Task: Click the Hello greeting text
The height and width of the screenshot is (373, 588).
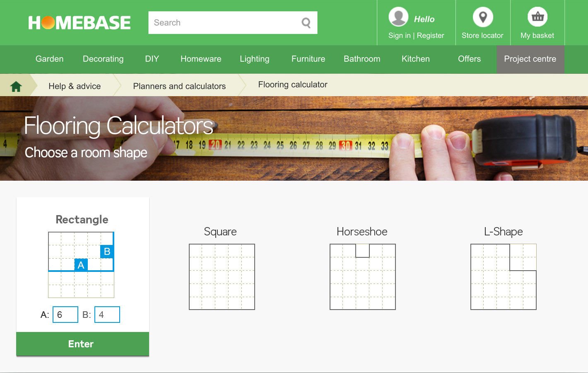Action: pyautogui.click(x=424, y=19)
